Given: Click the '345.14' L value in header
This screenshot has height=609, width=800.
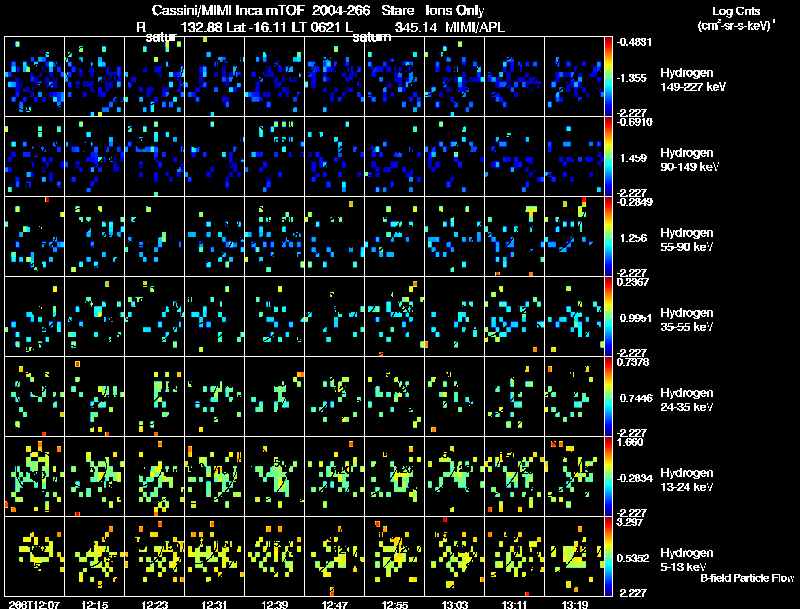Looking at the screenshot, I should point(415,27).
